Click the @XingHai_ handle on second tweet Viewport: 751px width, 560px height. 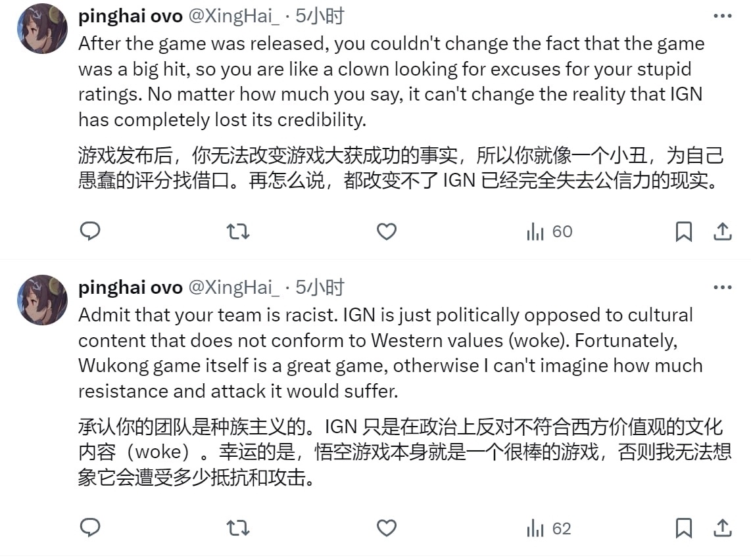233,287
